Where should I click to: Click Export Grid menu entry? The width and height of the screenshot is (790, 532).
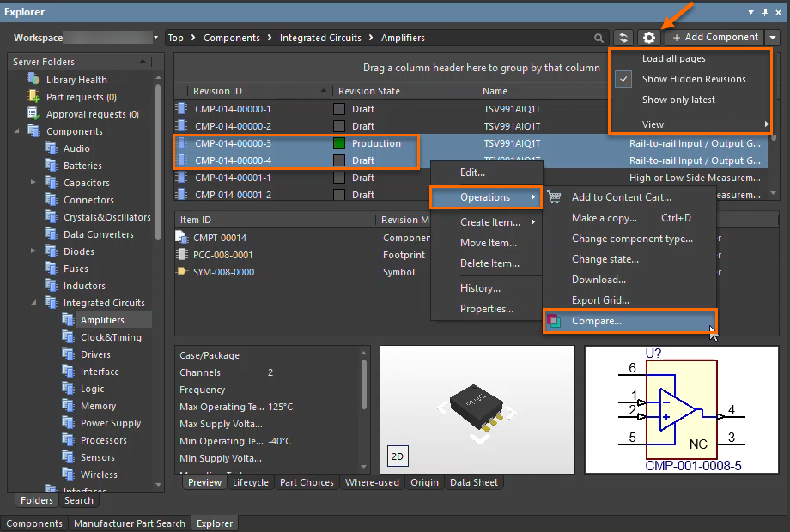[x=600, y=300]
